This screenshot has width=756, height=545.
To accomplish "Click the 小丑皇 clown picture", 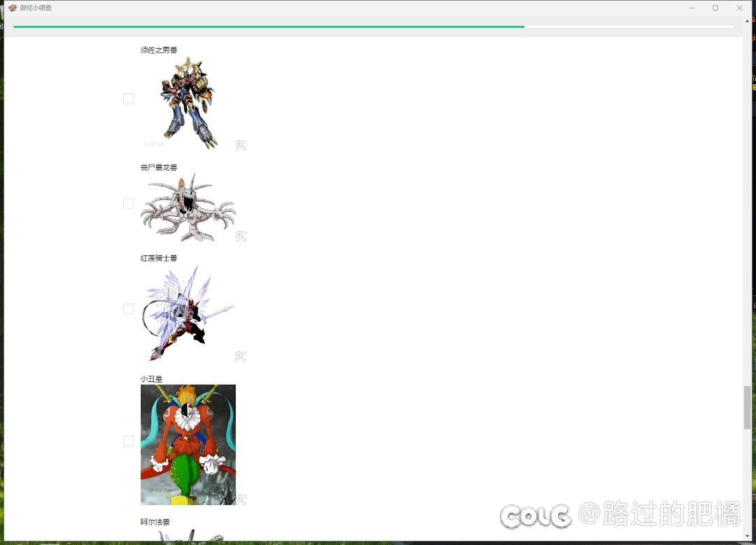I will pyautogui.click(x=188, y=444).
